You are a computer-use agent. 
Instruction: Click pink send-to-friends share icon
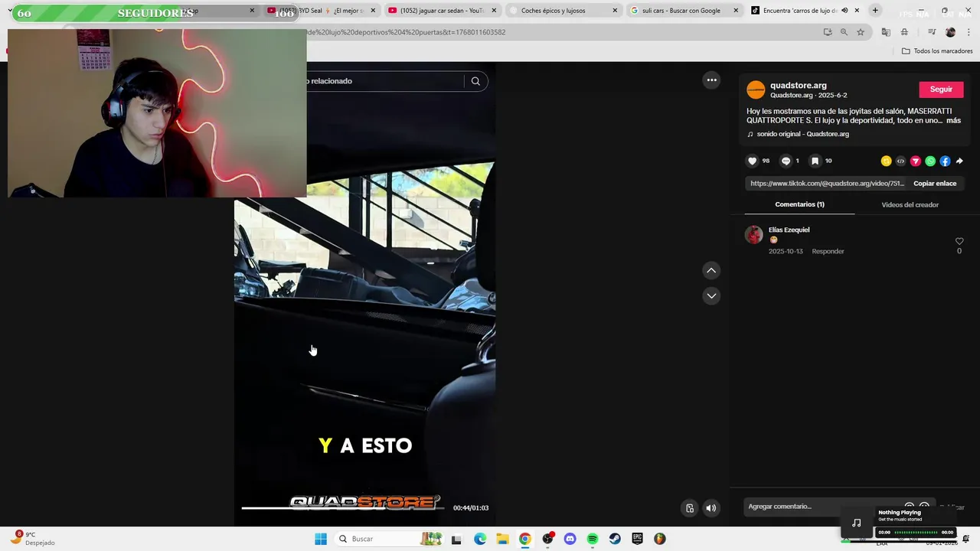tap(915, 161)
